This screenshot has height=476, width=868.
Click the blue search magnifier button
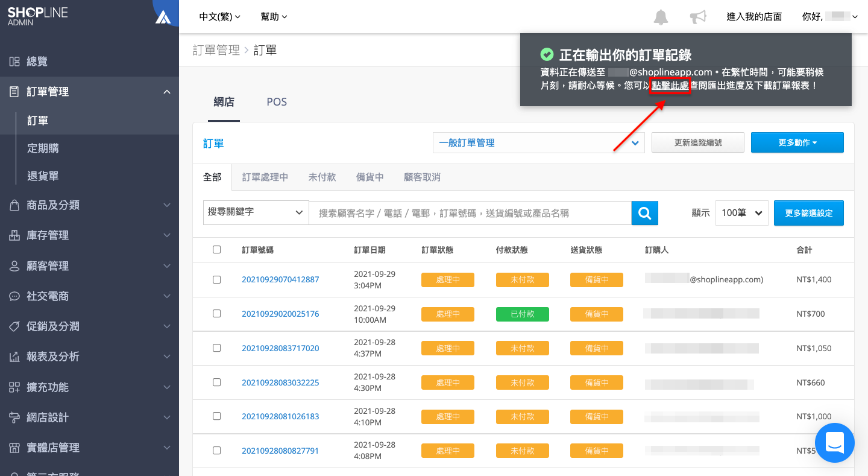tap(645, 213)
